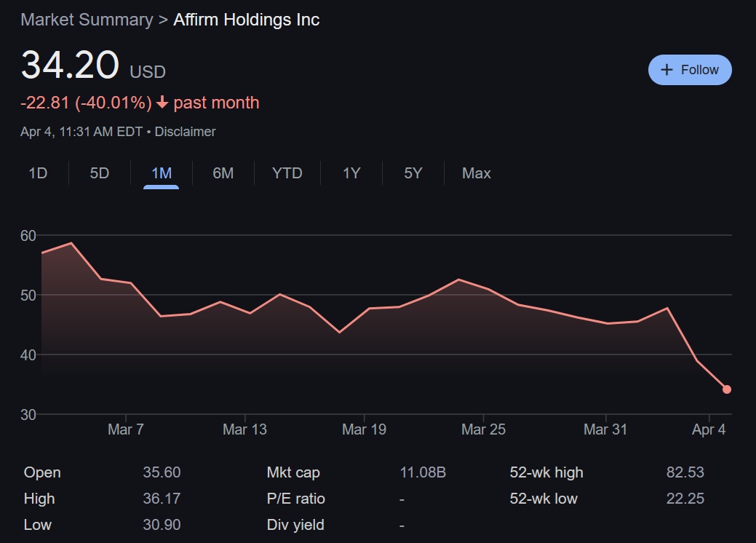
Task: Switch chart to 1Y range
Action: click(351, 173)
